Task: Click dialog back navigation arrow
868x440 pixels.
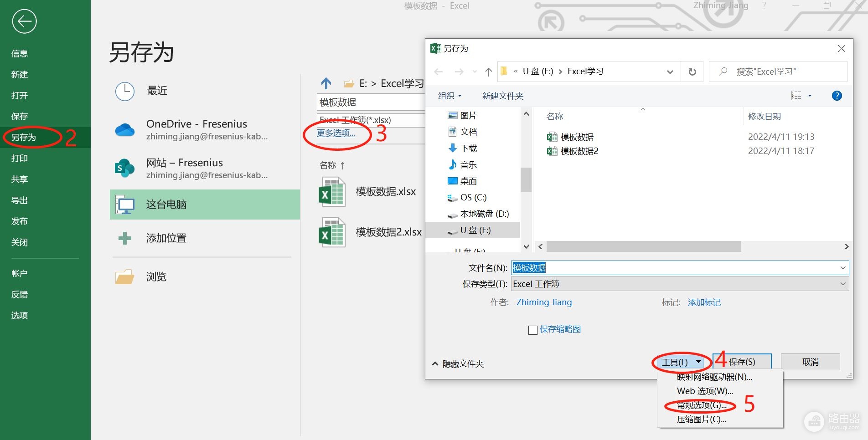Action: [x=439, y=72]
